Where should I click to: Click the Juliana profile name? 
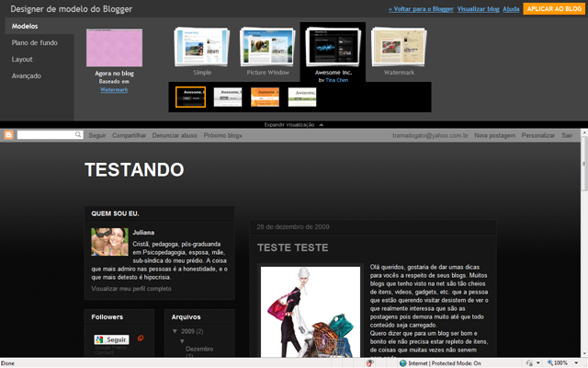(143, 233)
